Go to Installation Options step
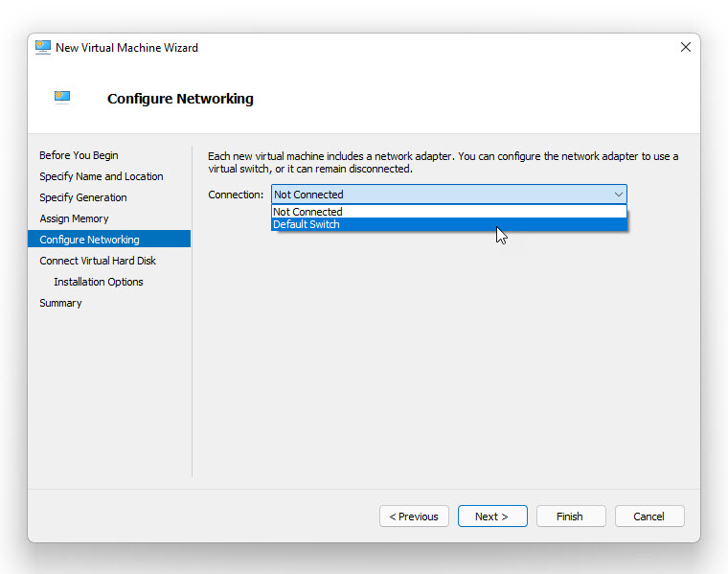728x574 pixels. pyautogui.click(x=99, y=282)
